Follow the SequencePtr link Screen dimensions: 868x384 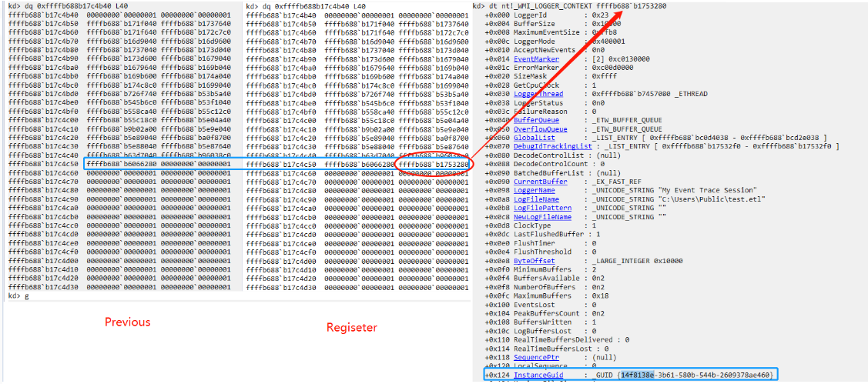536,357
